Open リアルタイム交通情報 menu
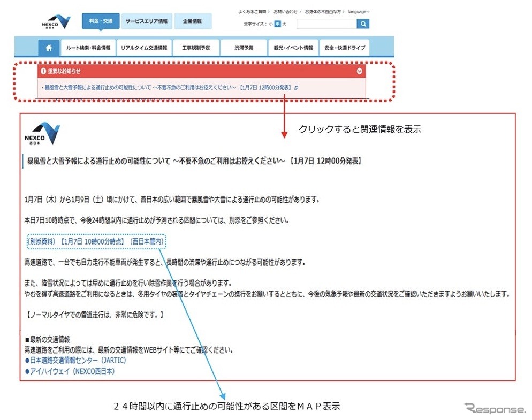The image size is (532, 420). click(144, 48)
